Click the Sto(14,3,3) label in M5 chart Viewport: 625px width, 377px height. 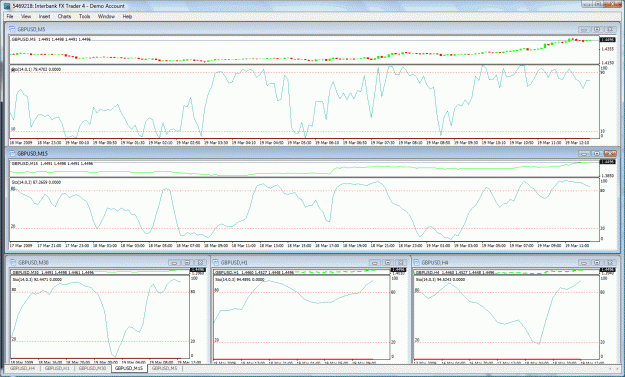36,69
